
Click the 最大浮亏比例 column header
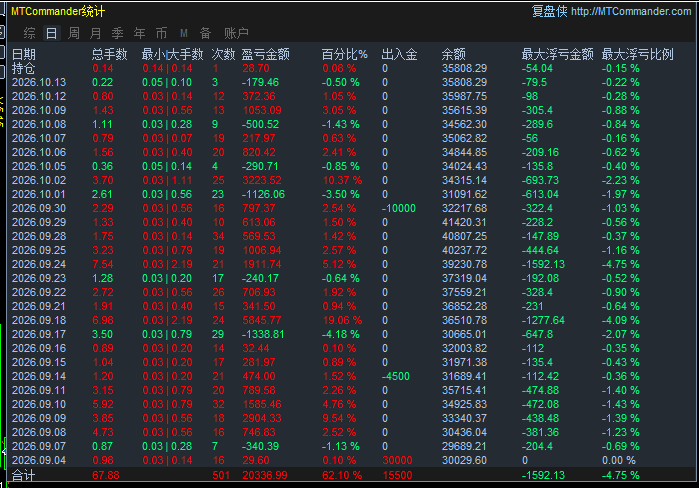click(x=637, y=54)
